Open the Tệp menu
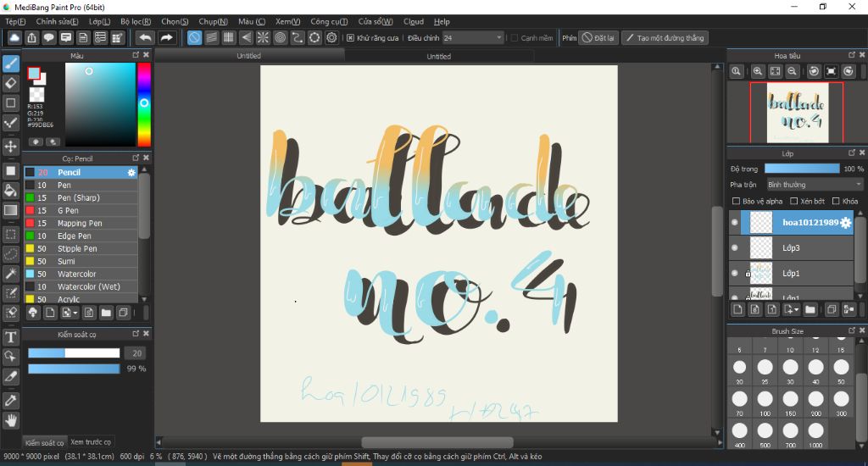The width and height of the screenshot is (868, 466). (x=15, y=21)
